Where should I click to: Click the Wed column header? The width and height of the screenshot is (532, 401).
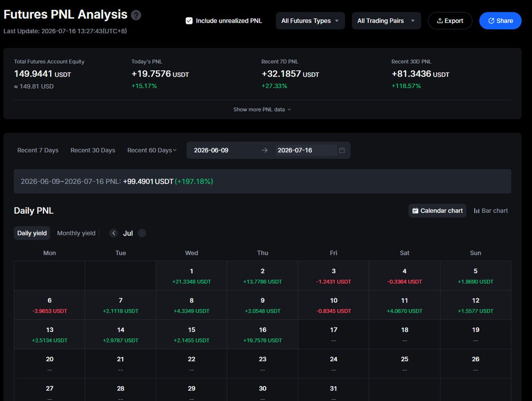tap(192, 253)
